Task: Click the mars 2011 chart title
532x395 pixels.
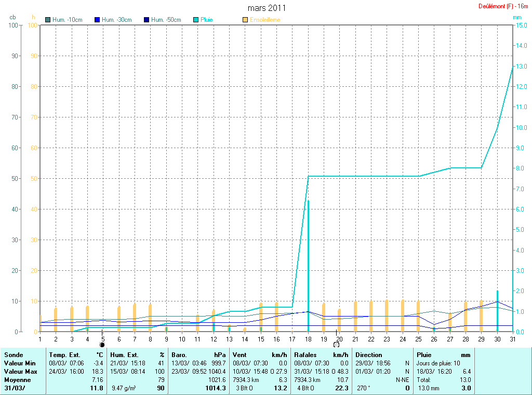Action: [x=267, y=8]
